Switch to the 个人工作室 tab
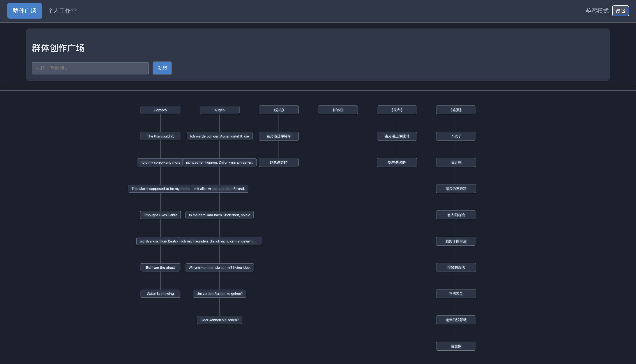 click(x=62, y=11)
